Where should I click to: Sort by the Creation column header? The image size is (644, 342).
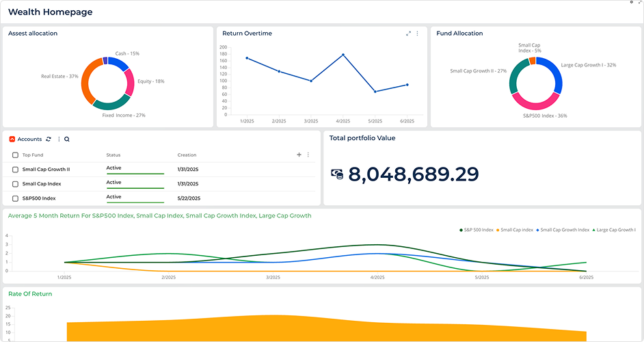(187, 155)
